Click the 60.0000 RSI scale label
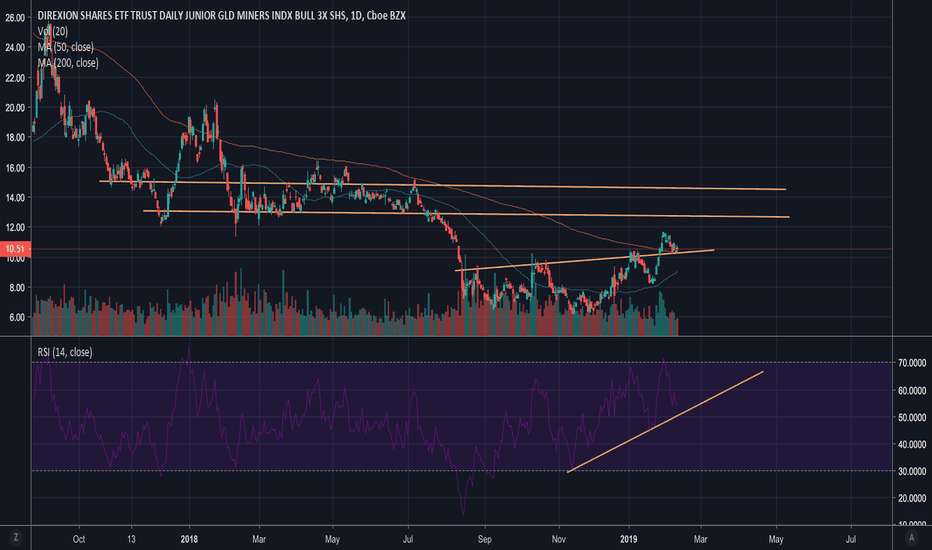The width and height of the screenshot is (932, 550). (x=911, y=391)
